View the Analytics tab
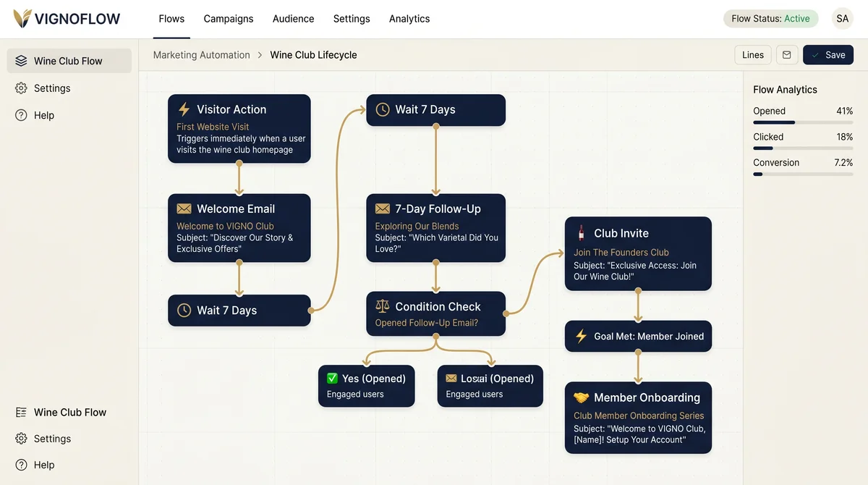This screenshot has width=868, height=485. 409,19
